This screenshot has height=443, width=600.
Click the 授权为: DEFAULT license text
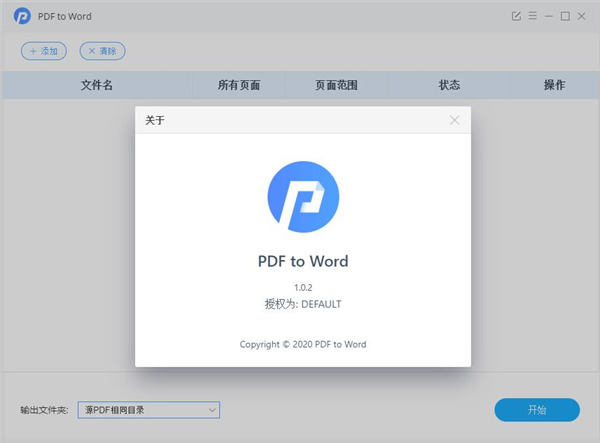[303, 304]
